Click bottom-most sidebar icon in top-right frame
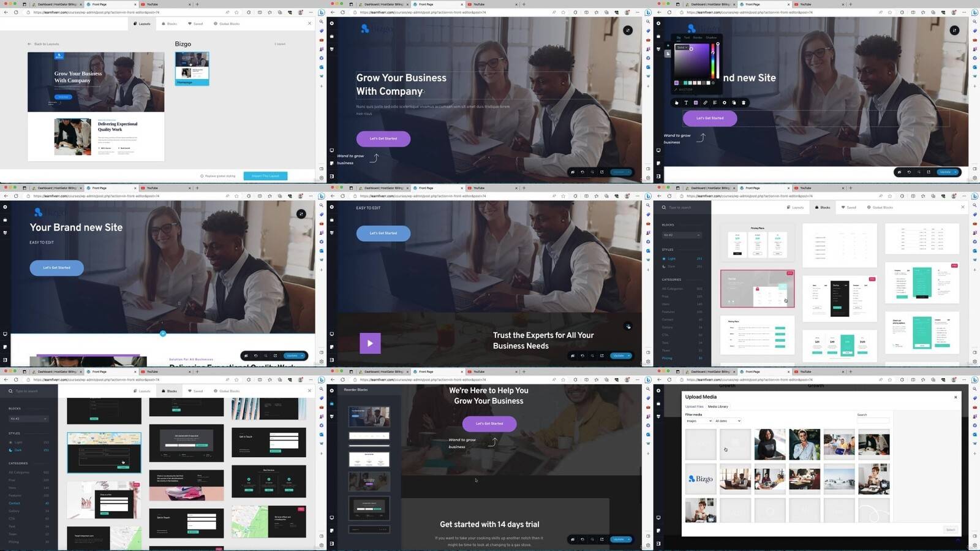The image size is (980, 551). [x=658, y=177]
